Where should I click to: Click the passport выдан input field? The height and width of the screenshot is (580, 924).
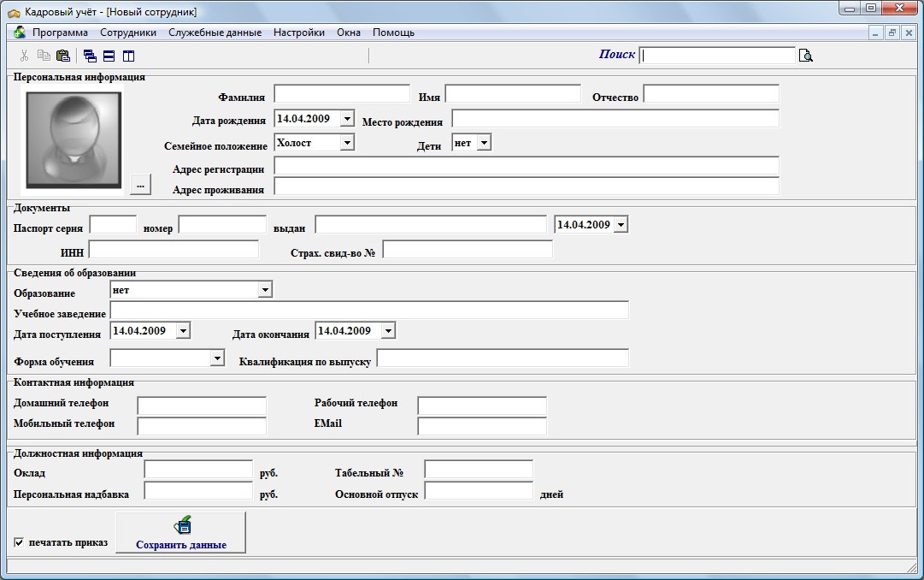pyautogui.click(x=431, y=225)
